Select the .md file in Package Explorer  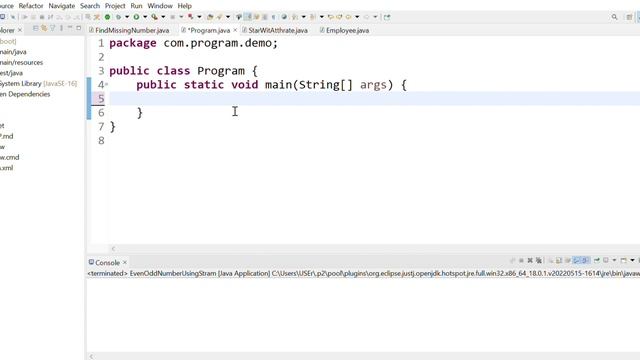[x=7, y=136]
